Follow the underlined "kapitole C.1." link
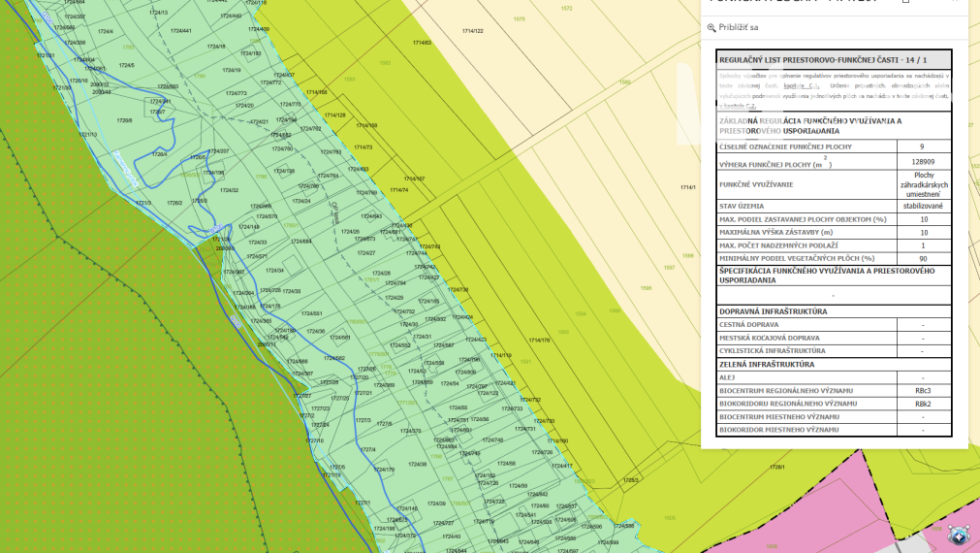 coord(801,85)
